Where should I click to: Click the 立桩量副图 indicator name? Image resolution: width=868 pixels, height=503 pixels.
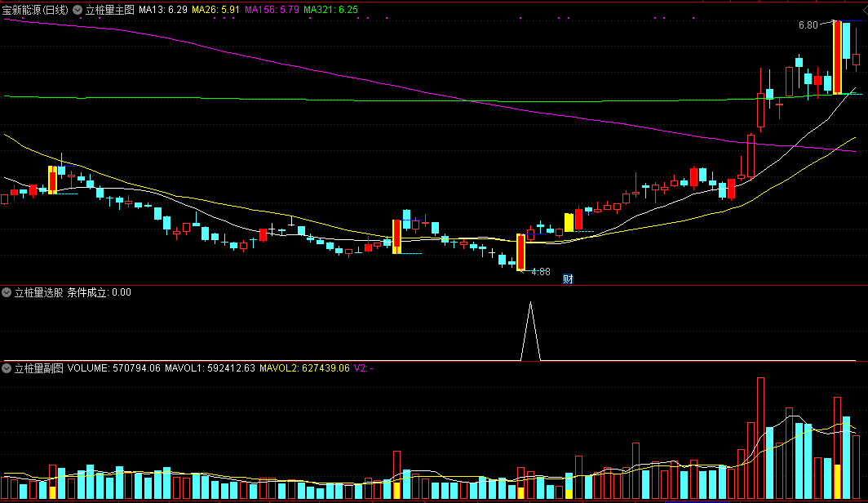point(39,368)
